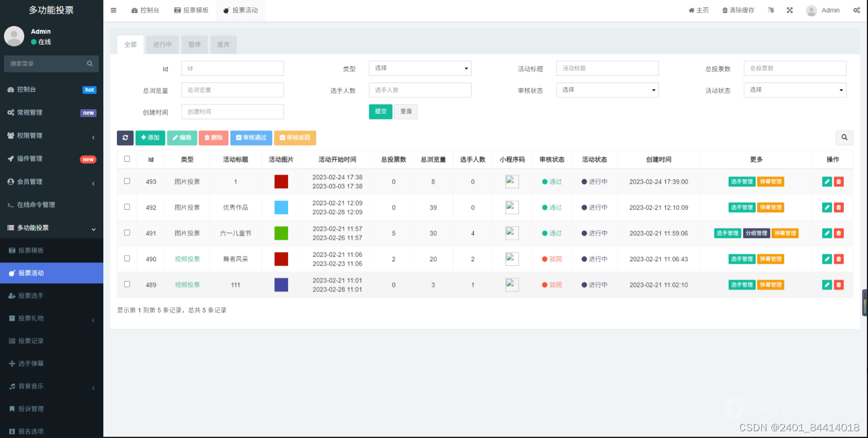
Task: Click the search magnifier icon above the table
Action: pos(844,137)
